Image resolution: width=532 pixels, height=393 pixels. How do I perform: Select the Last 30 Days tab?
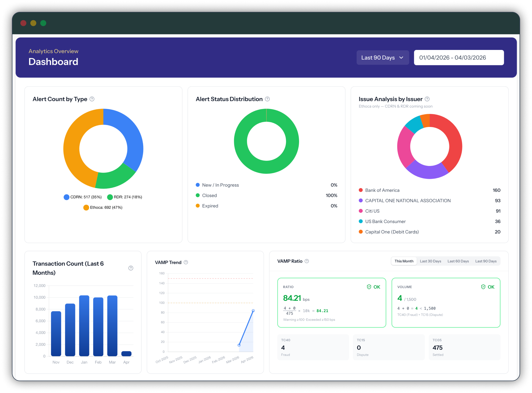tap(430, 261)
